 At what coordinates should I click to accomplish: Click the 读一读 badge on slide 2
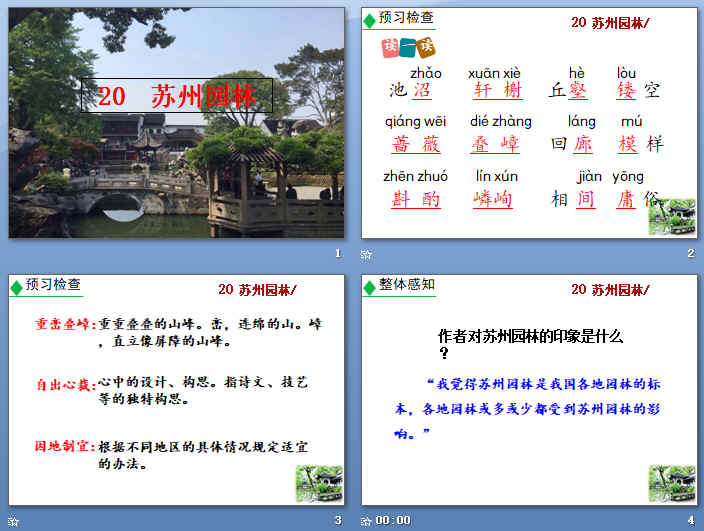click(409, 48)
